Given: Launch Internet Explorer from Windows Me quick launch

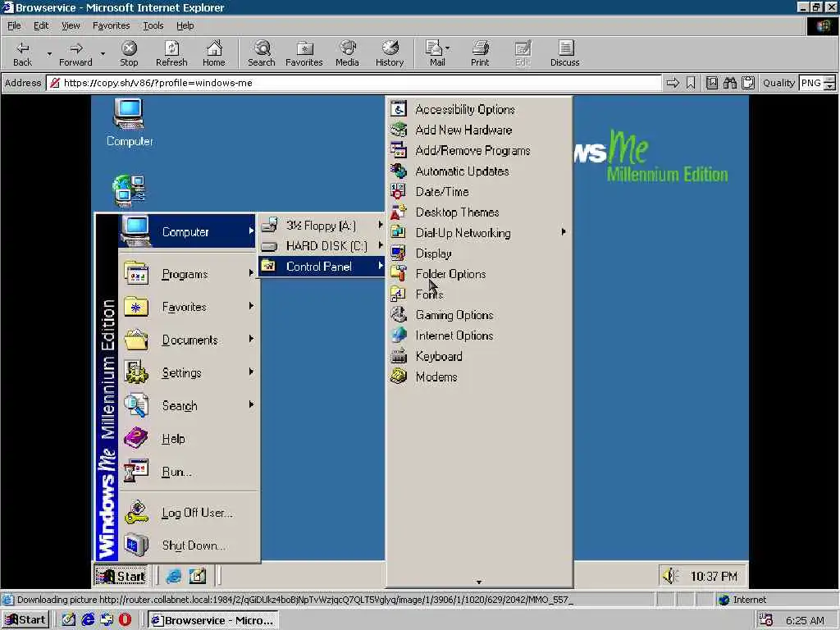Looking at the screenshot, I should pyautogui.click(x=174, y=577).
